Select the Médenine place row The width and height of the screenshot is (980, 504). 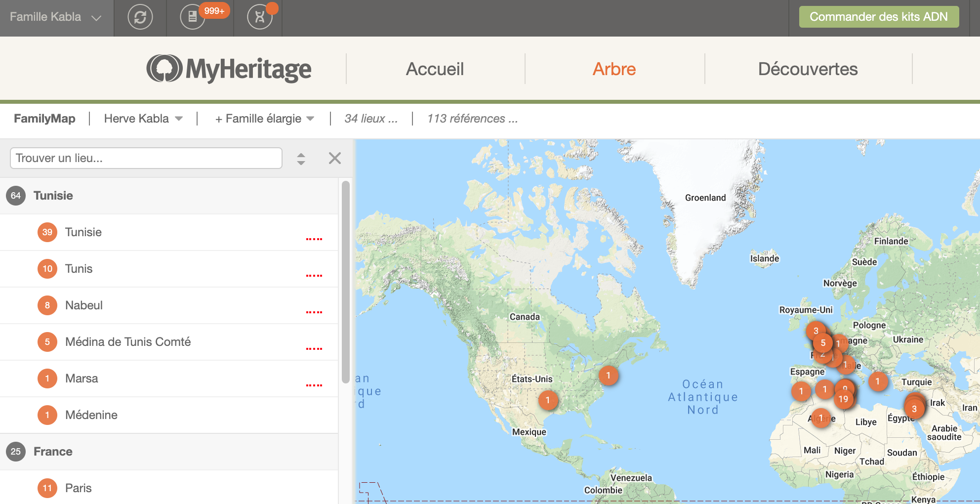click(x=169, y=415)
